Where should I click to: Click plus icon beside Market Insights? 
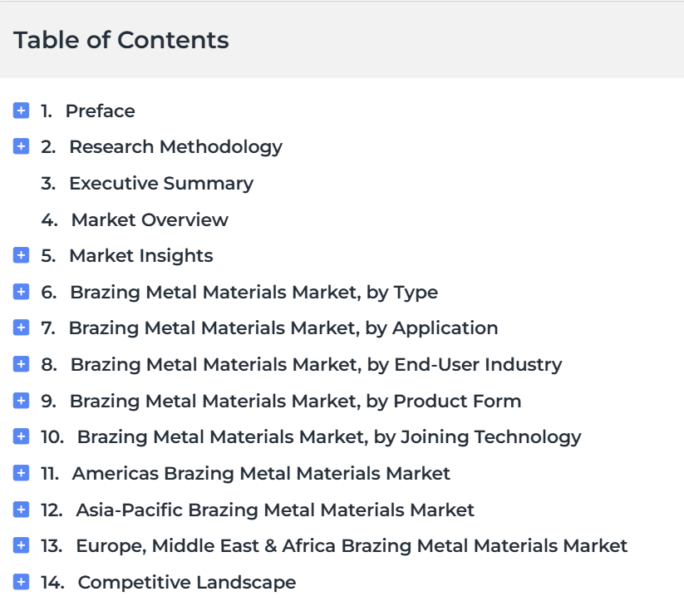(x=21, y=255)
